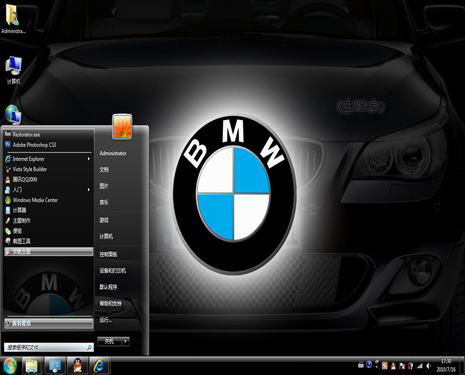The width and height of the screenshot is (465, 375).
Task: Click the Show Desktop strip at taskbar end
Action: [x=462, y=366]
